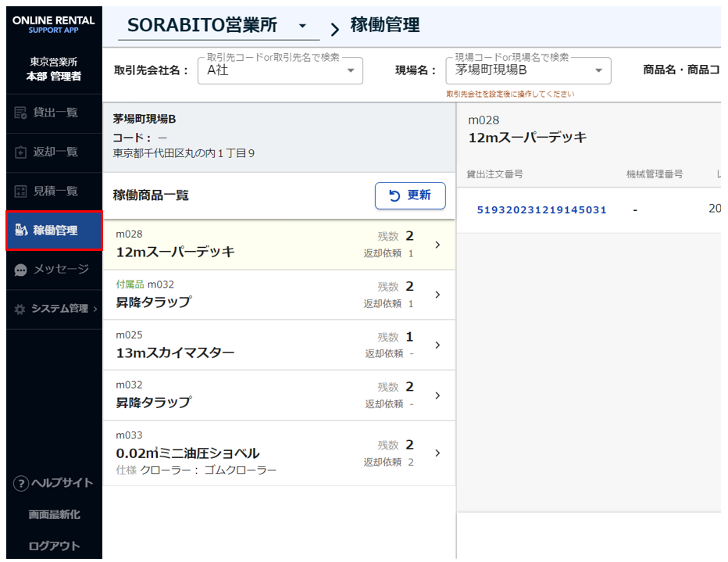Viewport: 728px width, 562px height.
Task: Click the m025 product code
Action: tap(129, 335)
